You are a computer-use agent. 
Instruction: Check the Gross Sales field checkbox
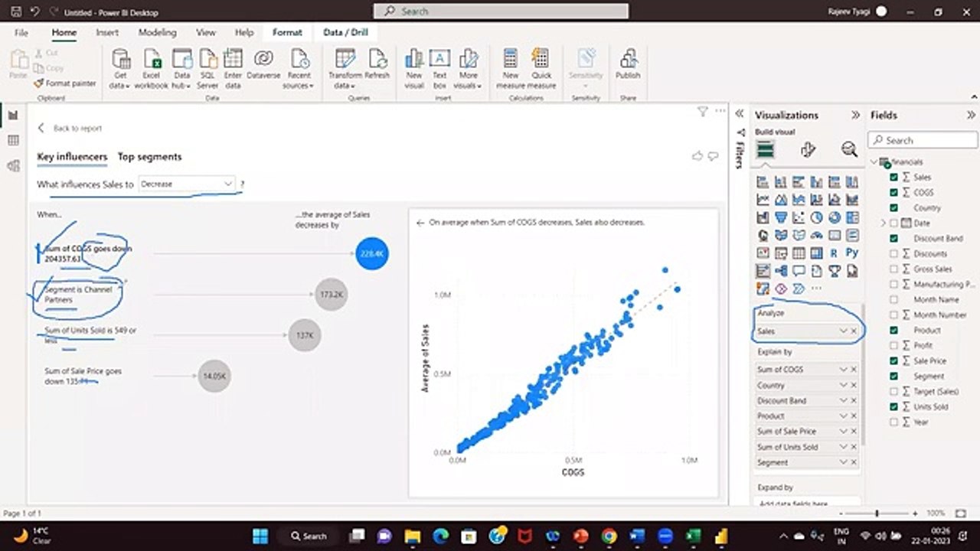point(893,269)
